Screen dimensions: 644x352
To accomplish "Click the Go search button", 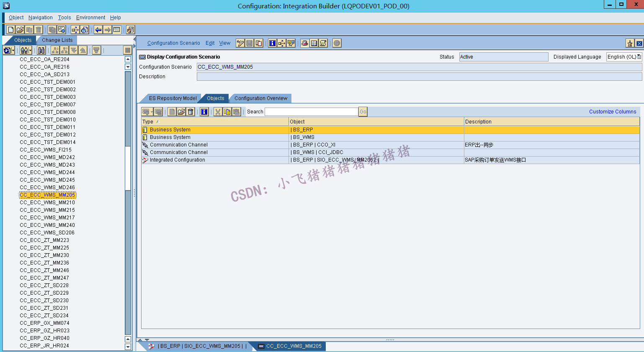I will (x=363, y=112).
